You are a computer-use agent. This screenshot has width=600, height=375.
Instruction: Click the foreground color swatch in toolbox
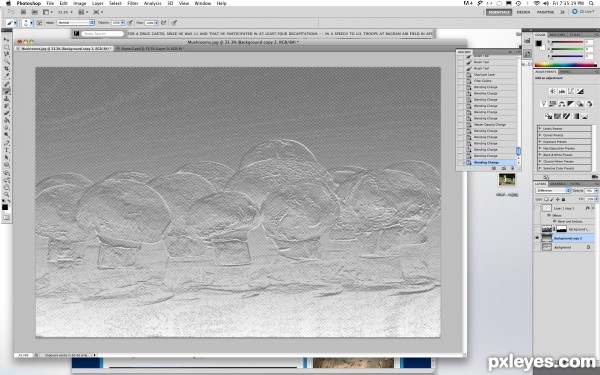click(5, 207)
